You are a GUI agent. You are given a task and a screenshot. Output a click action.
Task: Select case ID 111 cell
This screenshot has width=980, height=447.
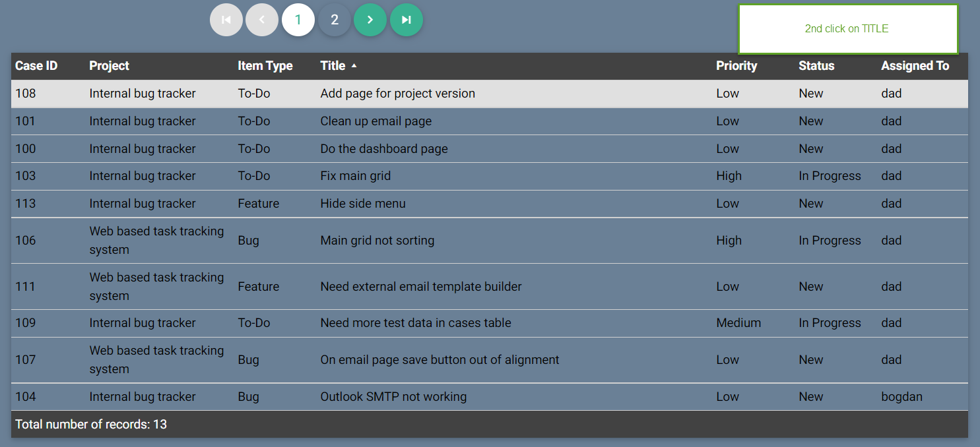point(26,287)
